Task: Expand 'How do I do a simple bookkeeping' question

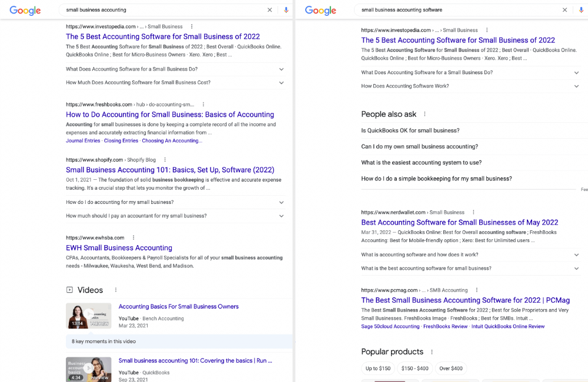Action: (475, 179)
